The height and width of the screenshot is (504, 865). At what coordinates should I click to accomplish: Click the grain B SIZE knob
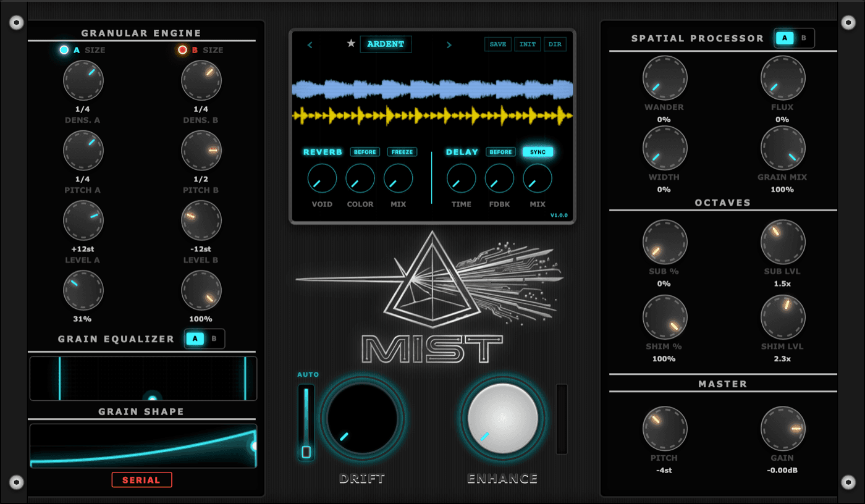coord(201,80)
